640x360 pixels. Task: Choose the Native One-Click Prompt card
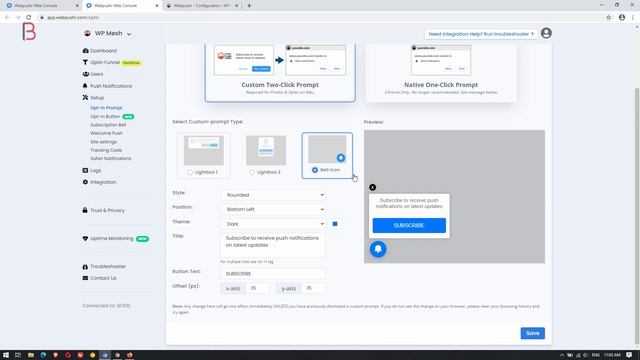pos(441,73)
